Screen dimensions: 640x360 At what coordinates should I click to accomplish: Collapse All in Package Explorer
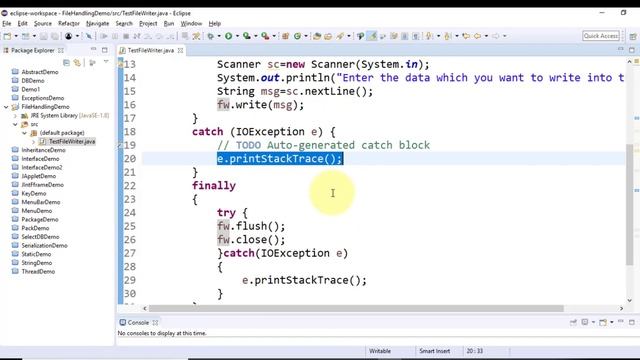click(x=66, y=62)
